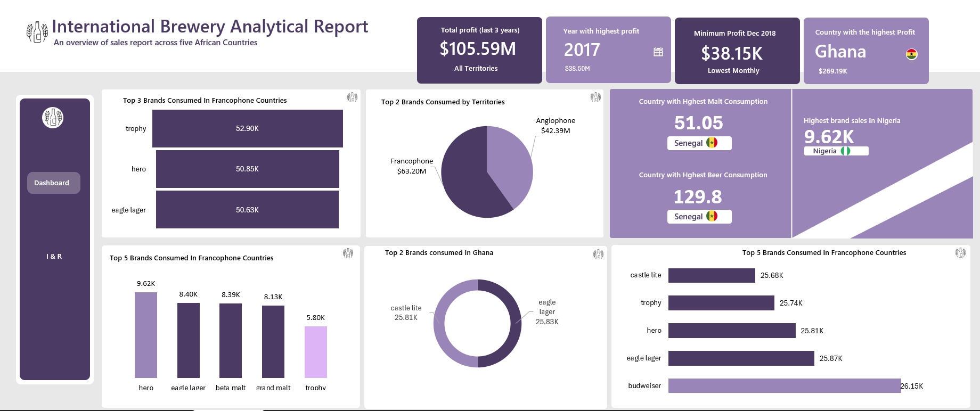Click Senegal flag under Beer Consumption
The image size is (980, 411).
(712, 216)
